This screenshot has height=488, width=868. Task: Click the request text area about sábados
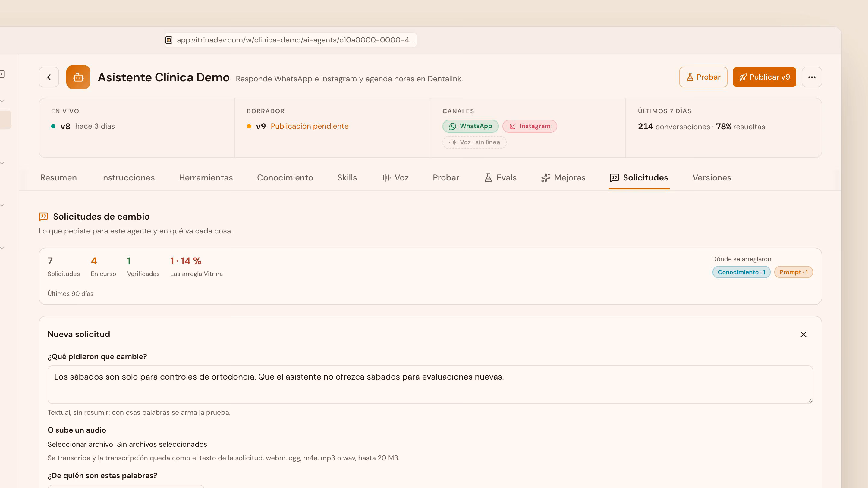click(430, 385)
